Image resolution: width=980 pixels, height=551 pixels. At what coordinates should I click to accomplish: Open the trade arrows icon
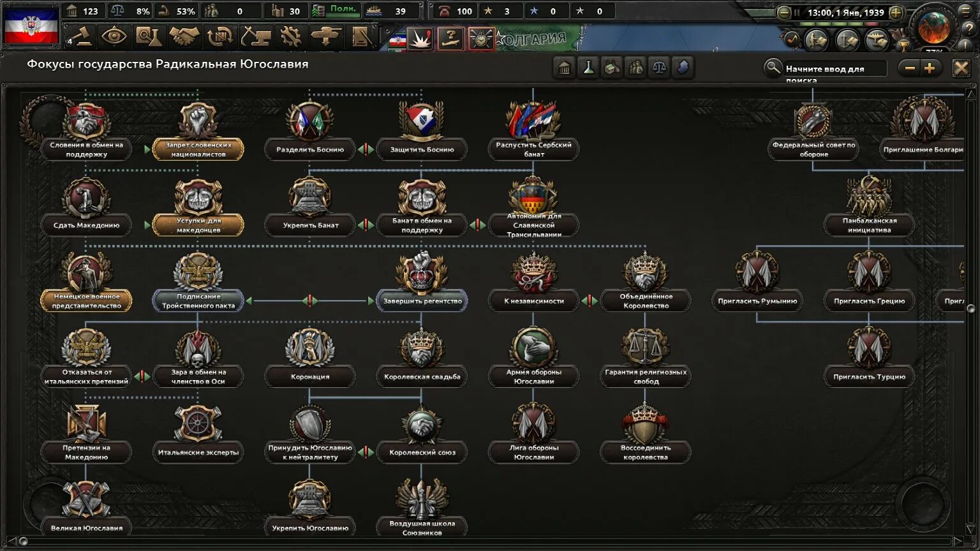(220, 36)
